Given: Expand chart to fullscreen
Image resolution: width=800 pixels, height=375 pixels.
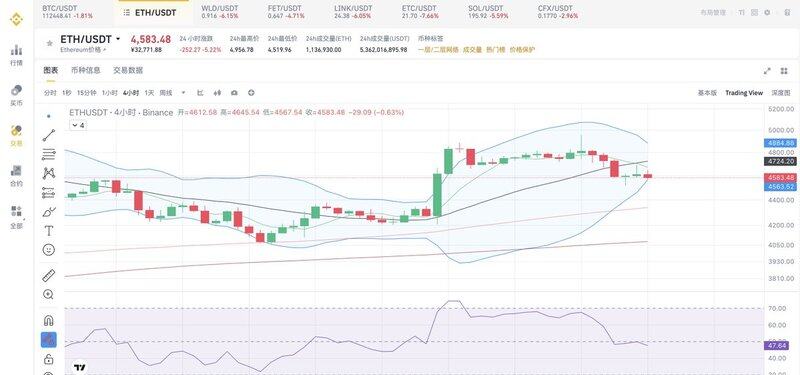Looking at the screenshot, I should [767, 71].
